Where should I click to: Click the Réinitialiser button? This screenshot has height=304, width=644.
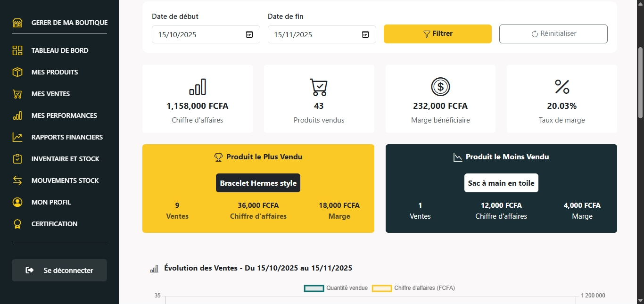click(x=553, y=34)
